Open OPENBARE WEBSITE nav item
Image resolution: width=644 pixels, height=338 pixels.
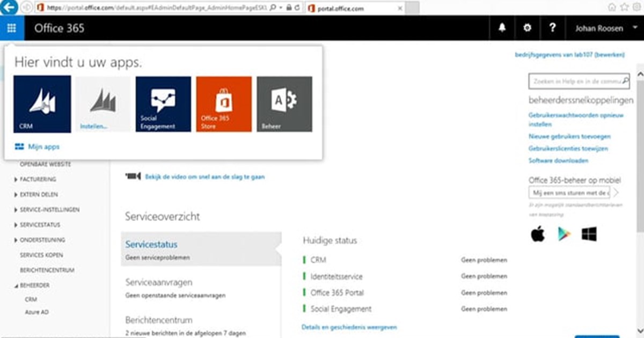coord(45,164)
